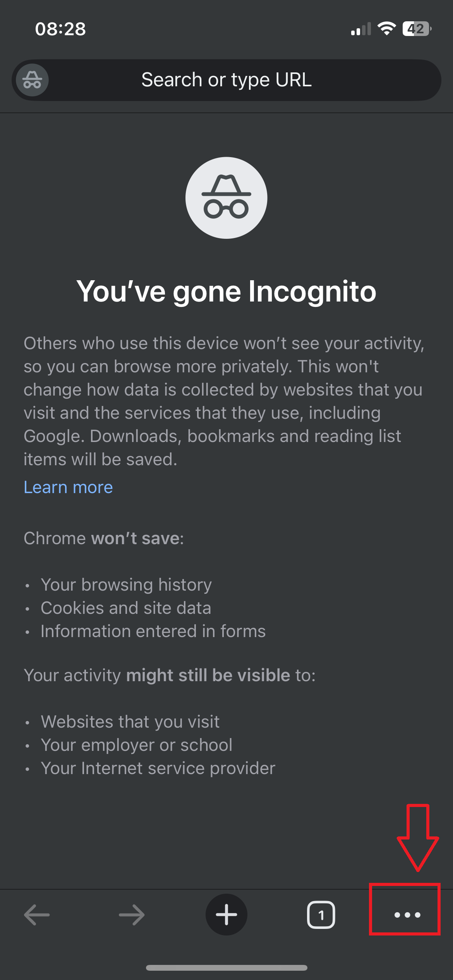Tap the forward arrow in bottom toolbar
453x980 pixels.
coord(132,915)
